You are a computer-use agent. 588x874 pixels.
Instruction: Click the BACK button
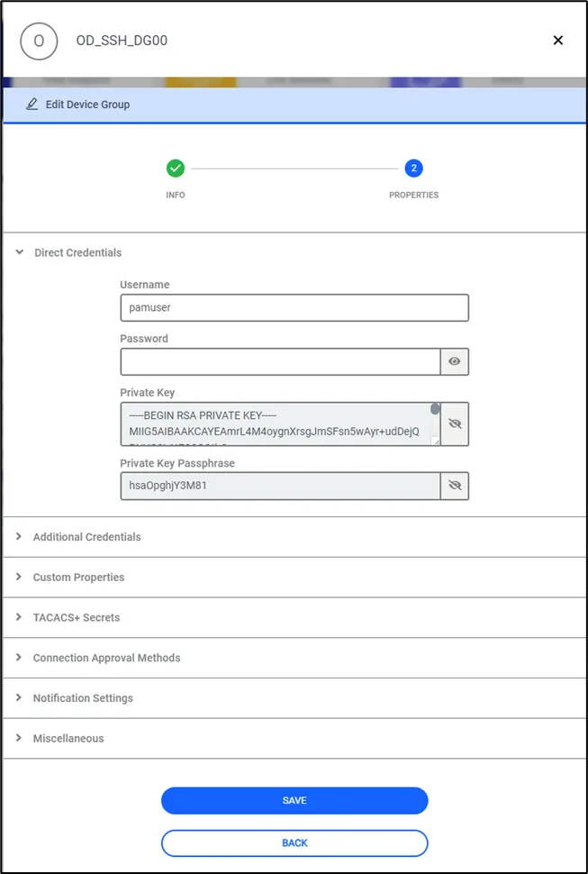pyautogui.click(x=294, y=842)
